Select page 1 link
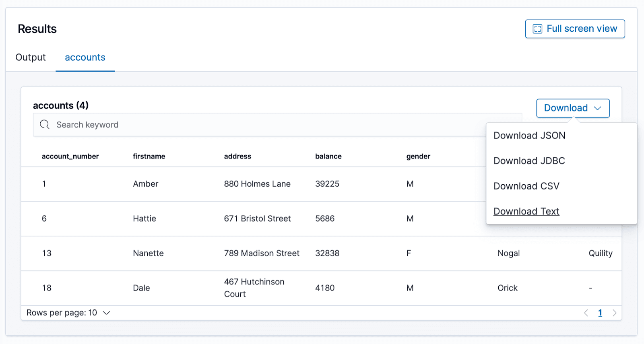644x344 pixels. point(600,313)
